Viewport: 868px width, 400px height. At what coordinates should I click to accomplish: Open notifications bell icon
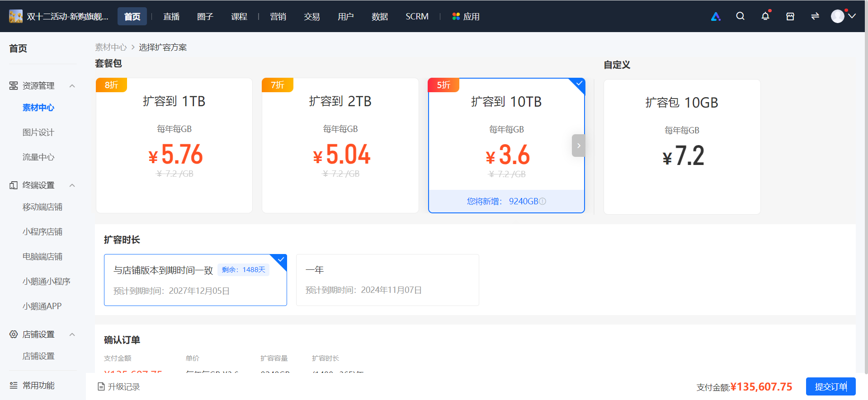click(765, 16)
